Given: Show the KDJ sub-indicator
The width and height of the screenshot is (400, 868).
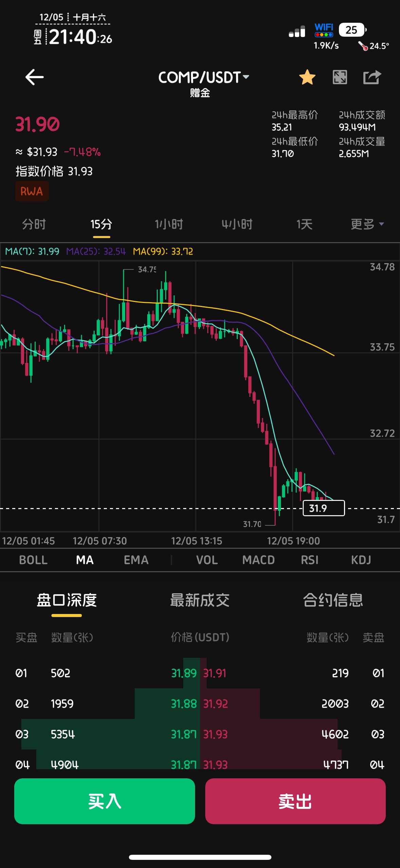Looking at the screenshot, I should pos(361,560).
